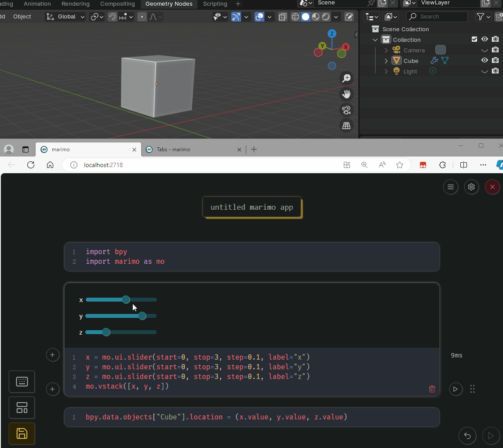Click the X axis on navigation gizmo

click(x=346, y=47)
